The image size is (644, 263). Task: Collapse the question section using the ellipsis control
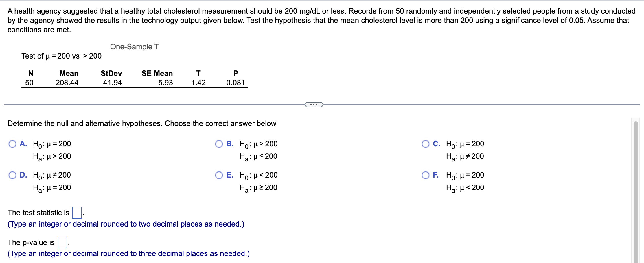(314, 105)
